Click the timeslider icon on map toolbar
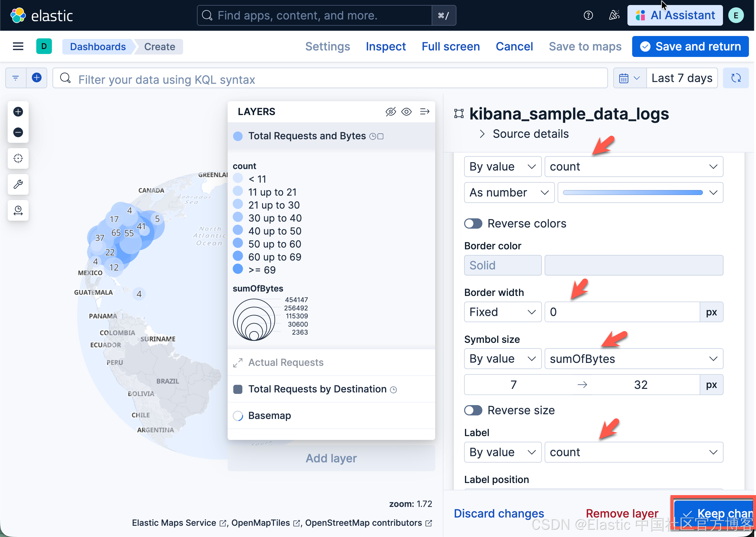 point(18,210)
